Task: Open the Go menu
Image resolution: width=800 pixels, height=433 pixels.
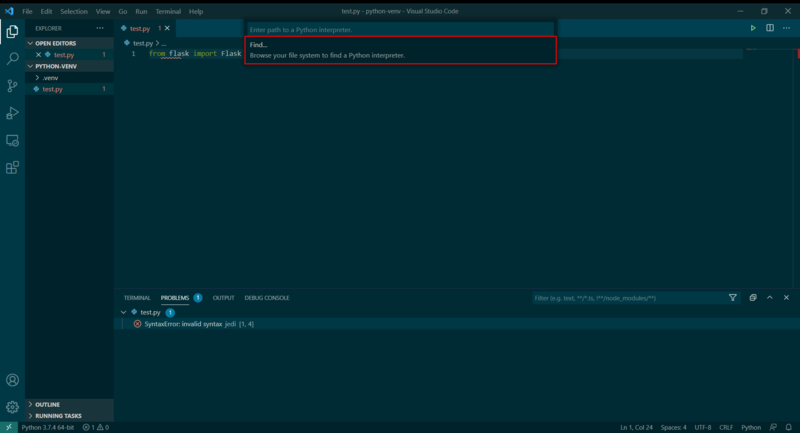Action: pos(122,11)
